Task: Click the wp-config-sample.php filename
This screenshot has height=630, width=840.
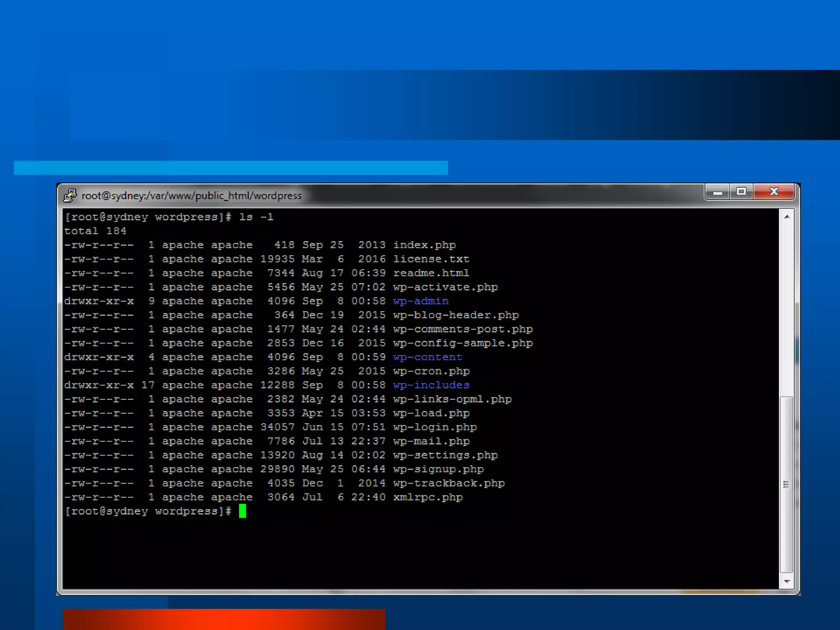Action: (463, 343)
